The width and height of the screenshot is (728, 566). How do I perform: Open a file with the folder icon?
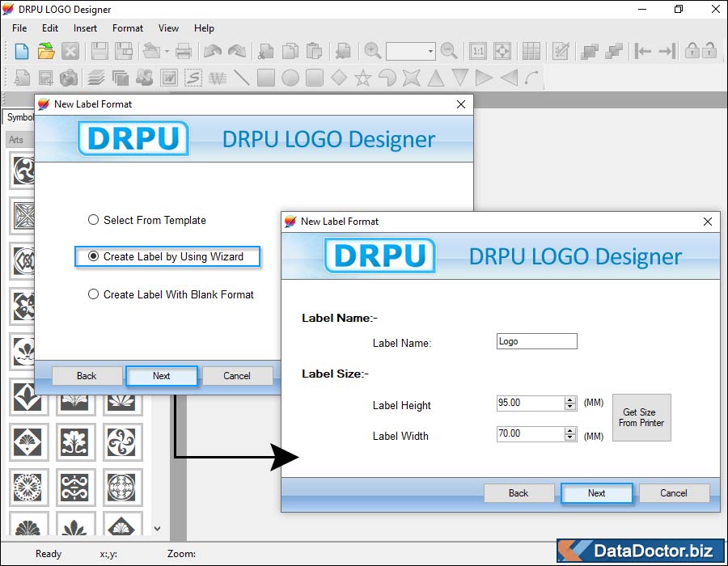point(46,51)
